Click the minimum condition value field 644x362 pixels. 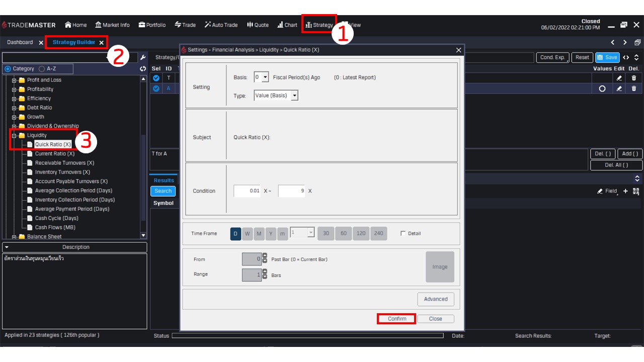tap(247, 191)
